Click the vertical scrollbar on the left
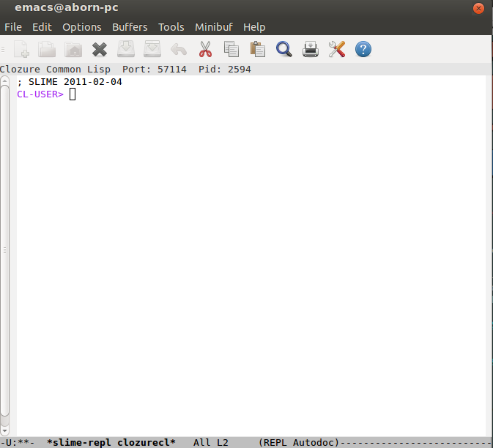The width and height of the screenshot is (493, 448). [4, 249]
